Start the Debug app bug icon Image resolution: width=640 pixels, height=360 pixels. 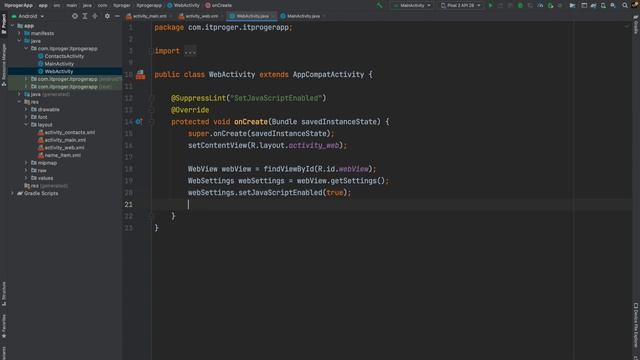pyautogui.click(x=520, y=5)
